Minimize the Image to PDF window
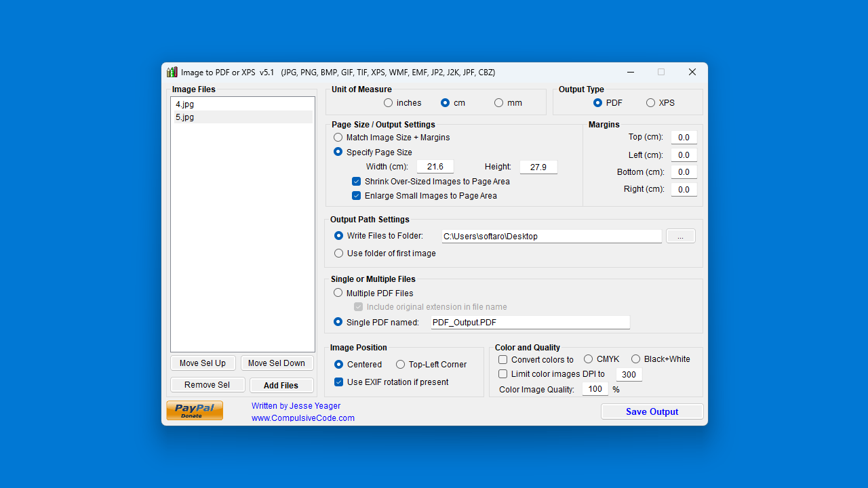Image resolution: width=868 pixels, height=488 pixels. 630,72
